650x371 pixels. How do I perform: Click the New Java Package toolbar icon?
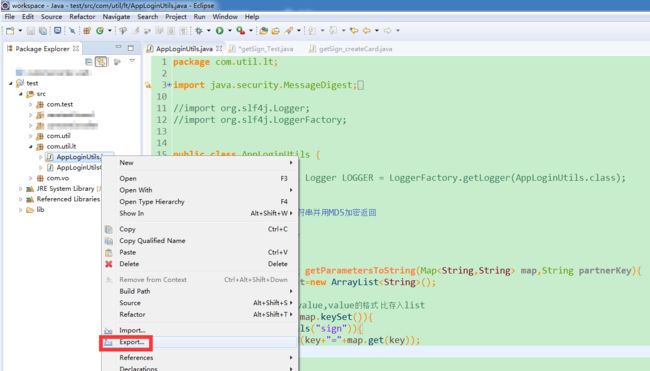[x=87, y=31]
